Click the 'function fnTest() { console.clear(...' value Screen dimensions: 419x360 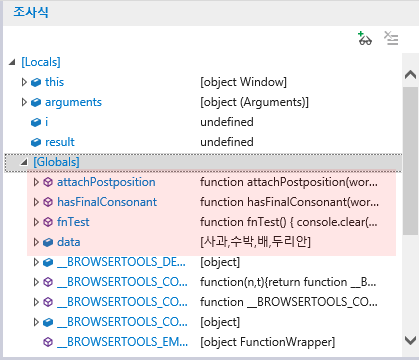coord(289,222)
